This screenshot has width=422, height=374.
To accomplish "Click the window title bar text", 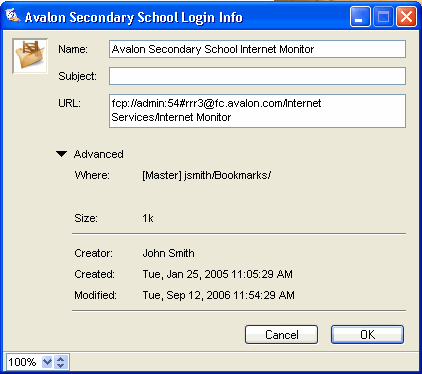I will point(134,17).
